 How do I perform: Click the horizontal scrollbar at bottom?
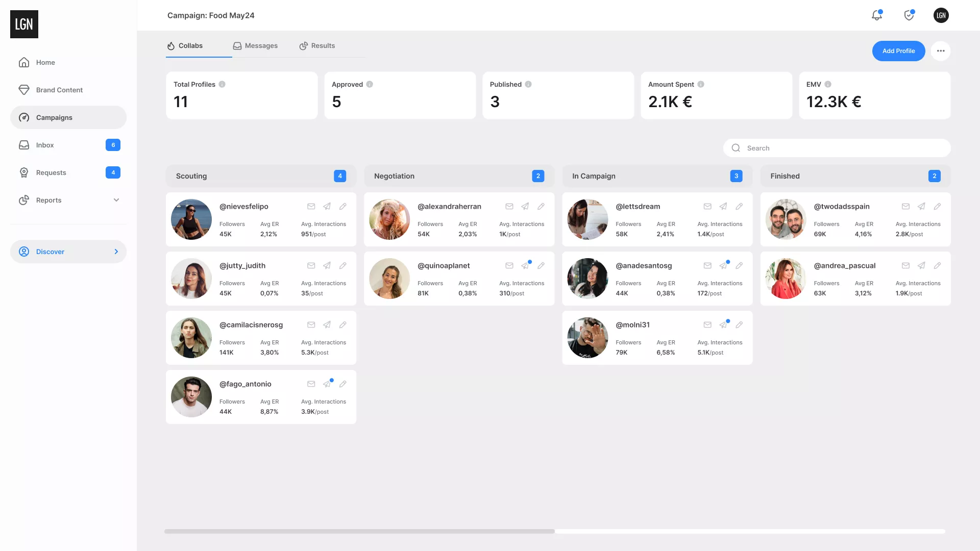pos(359,531)
